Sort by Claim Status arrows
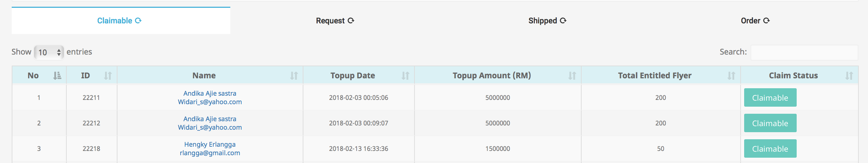 pyautogui.click(x=849, y=75)
